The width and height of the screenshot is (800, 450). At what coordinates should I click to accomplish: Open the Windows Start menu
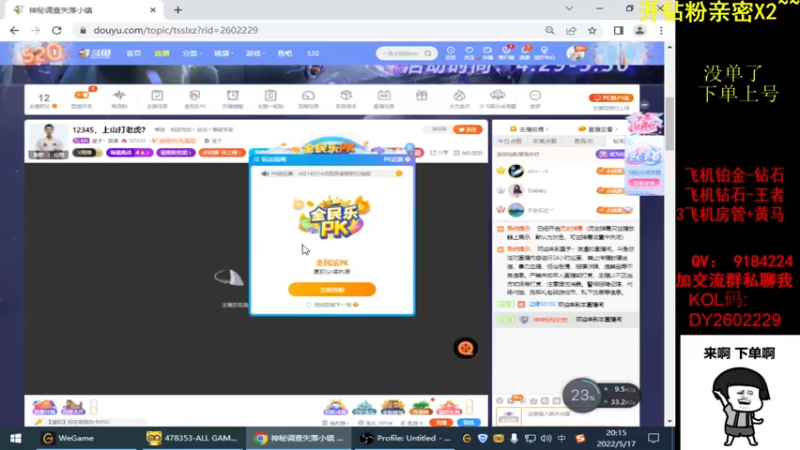(16, 438)
